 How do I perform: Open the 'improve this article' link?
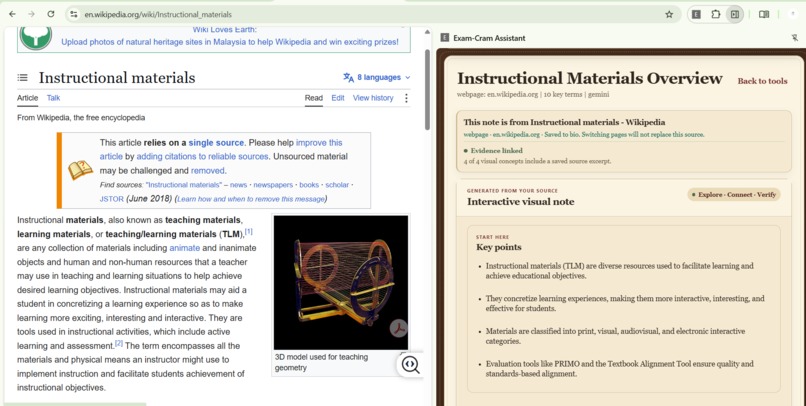click(x=221, y=150)
